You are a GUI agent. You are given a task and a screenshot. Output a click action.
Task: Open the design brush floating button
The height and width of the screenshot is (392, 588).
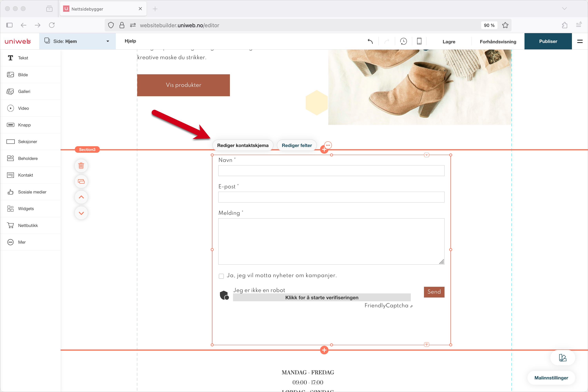pos(563,358)
